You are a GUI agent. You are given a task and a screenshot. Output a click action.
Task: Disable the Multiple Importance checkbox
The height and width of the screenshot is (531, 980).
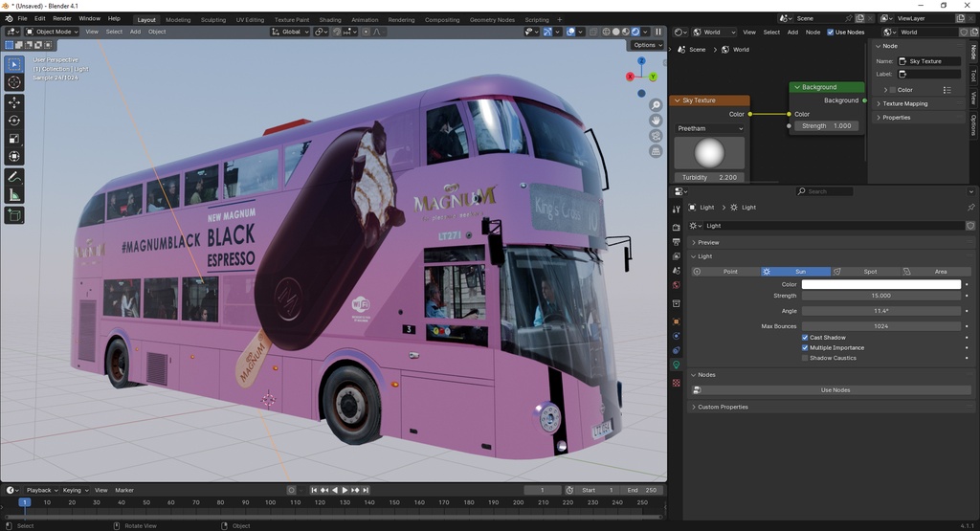coord(805,347)
